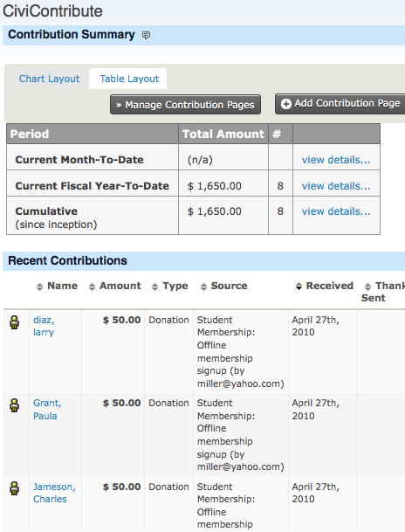Sort by Amount column arrows
Image resolution: width=405 pixels, height=532 pixels.
pyautogui.click(x=92, y=287)
